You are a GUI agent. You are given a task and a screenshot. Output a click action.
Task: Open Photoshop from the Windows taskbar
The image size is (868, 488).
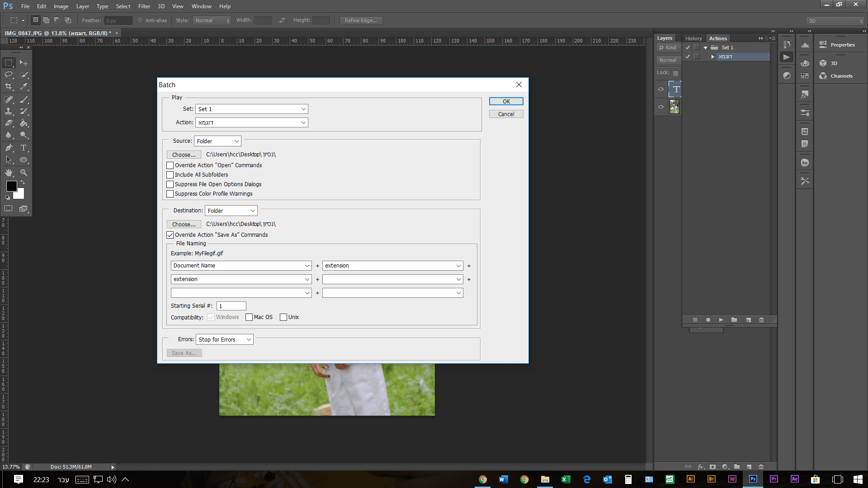[753, 479]
